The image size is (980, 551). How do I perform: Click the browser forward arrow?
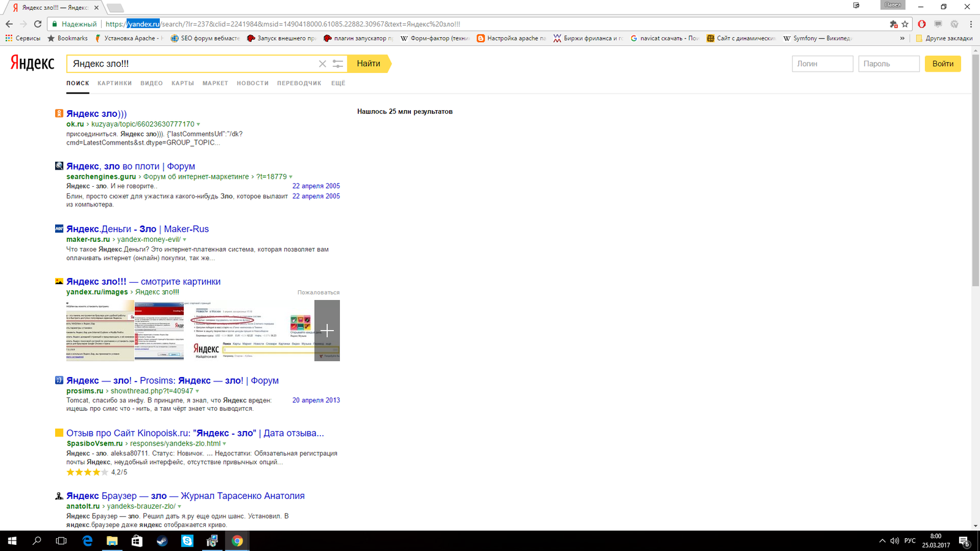click(x=23, y=24)
